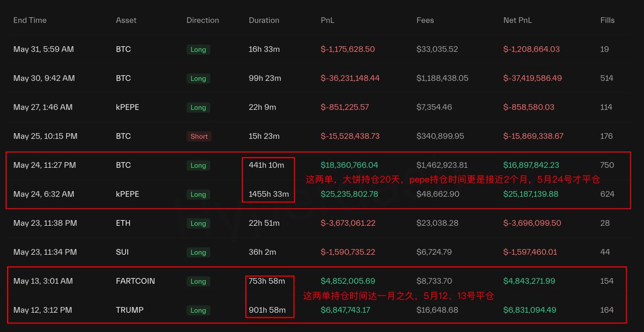Click the Net PnL value $-858,580.03
Screen dimensions: 644x332
[529, 107]
